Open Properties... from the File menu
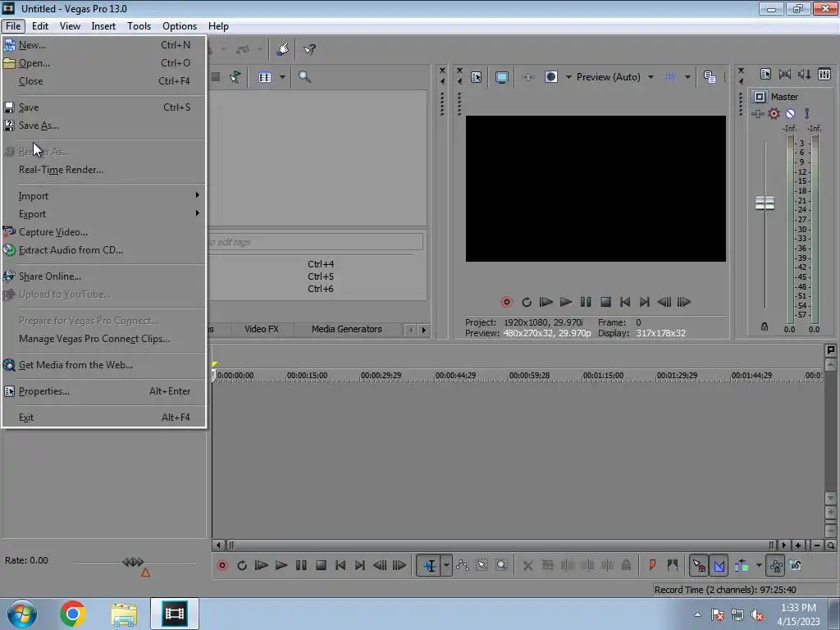The image size is (840, 630). 104,391
